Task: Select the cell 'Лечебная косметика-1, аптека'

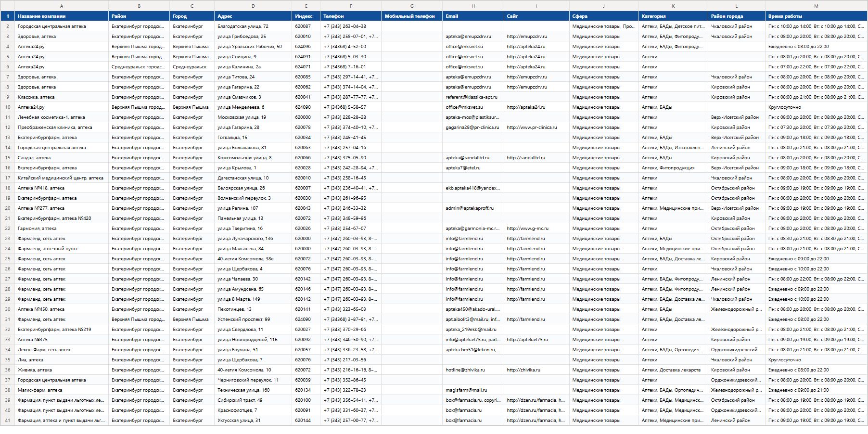Action: (62, 117)
